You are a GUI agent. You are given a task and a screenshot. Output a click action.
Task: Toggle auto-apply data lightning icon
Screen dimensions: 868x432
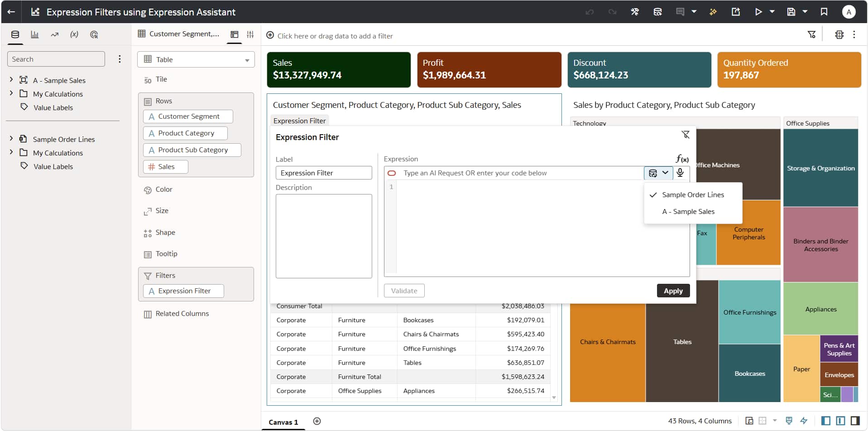804,421
